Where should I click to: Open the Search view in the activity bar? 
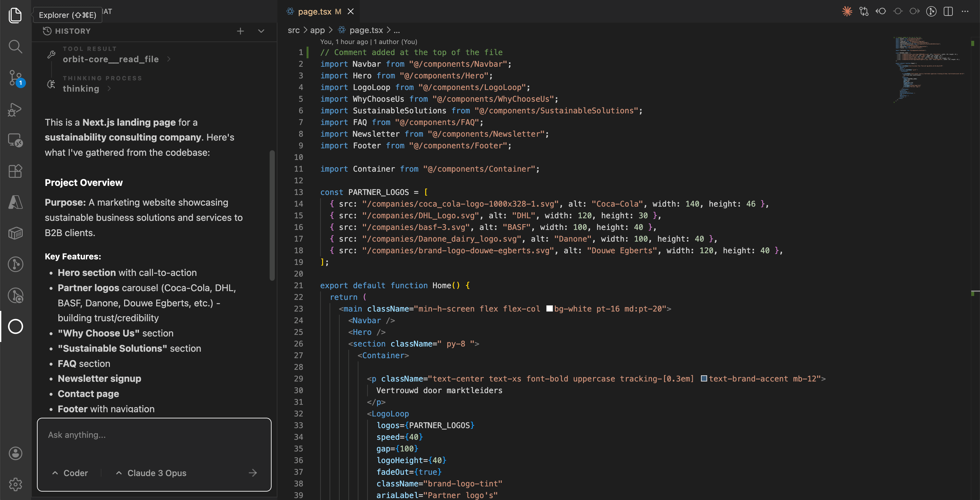pos(15,46)
